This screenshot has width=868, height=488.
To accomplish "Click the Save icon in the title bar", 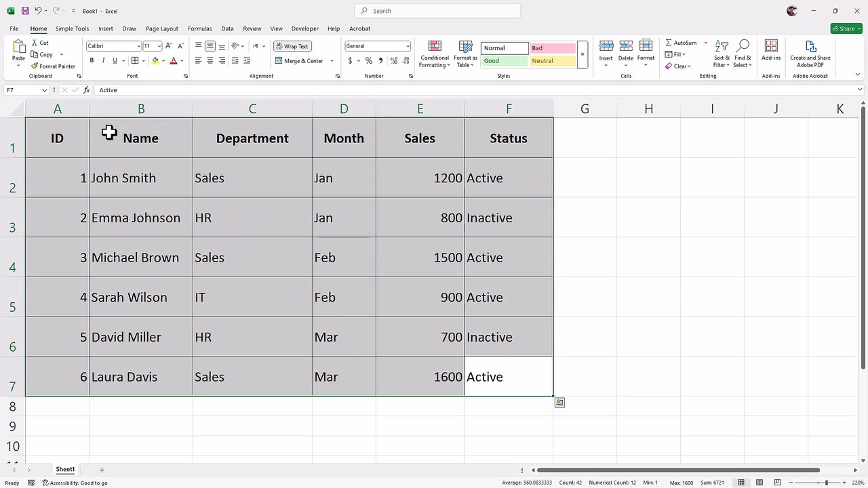I will [x=25, y=11].
